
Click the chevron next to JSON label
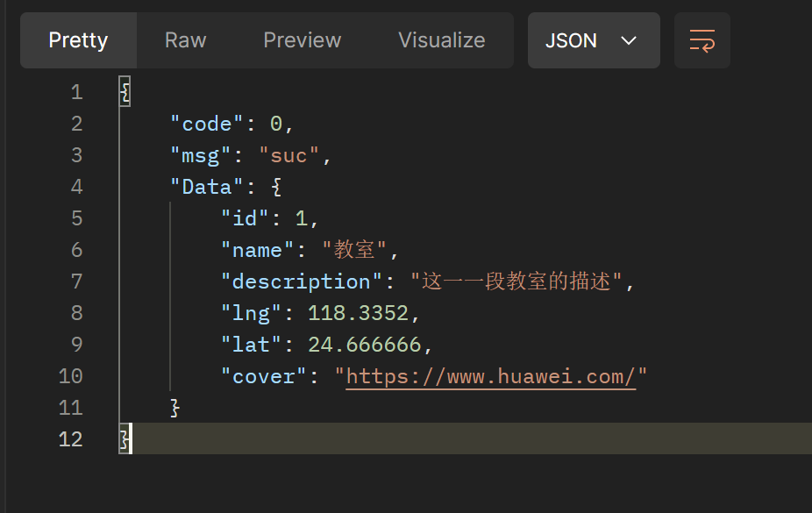click(x=628, y=39)
